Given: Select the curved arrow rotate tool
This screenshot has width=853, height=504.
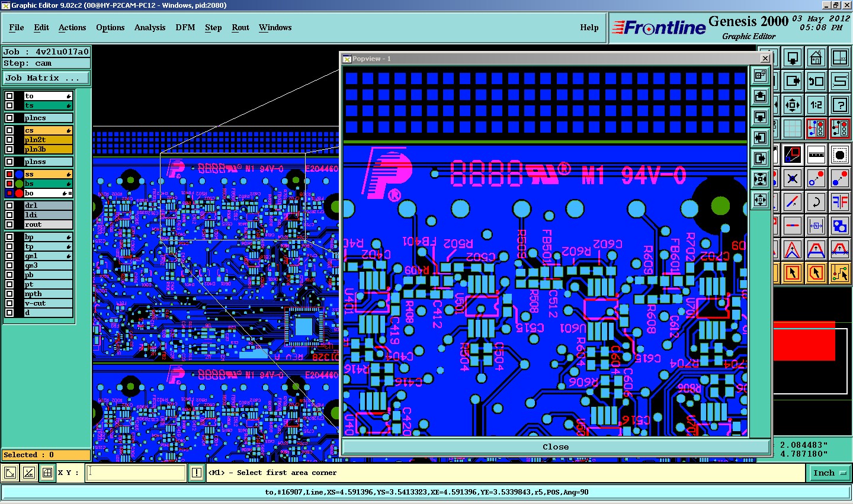Looking at the screenshot, I should [816, 201].
